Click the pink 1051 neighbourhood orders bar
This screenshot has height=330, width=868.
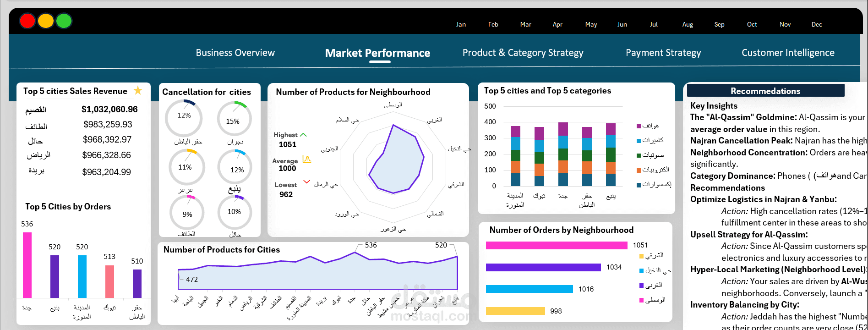pos(556,246)
